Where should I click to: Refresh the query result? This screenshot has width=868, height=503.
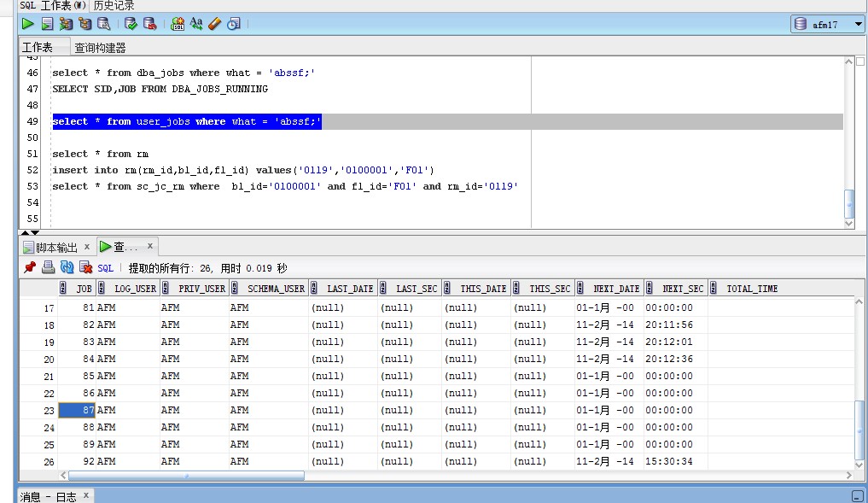click(x=67, y=267)
